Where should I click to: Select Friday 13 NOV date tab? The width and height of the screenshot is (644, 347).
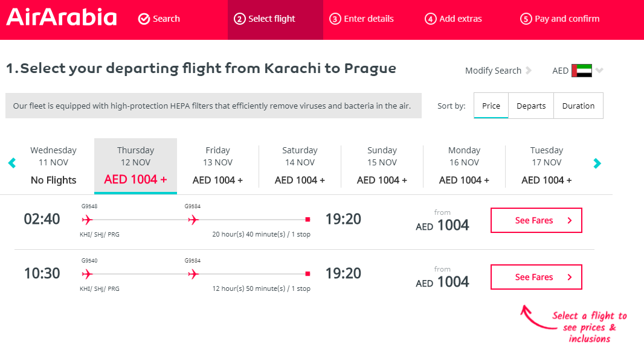(217, 166)
